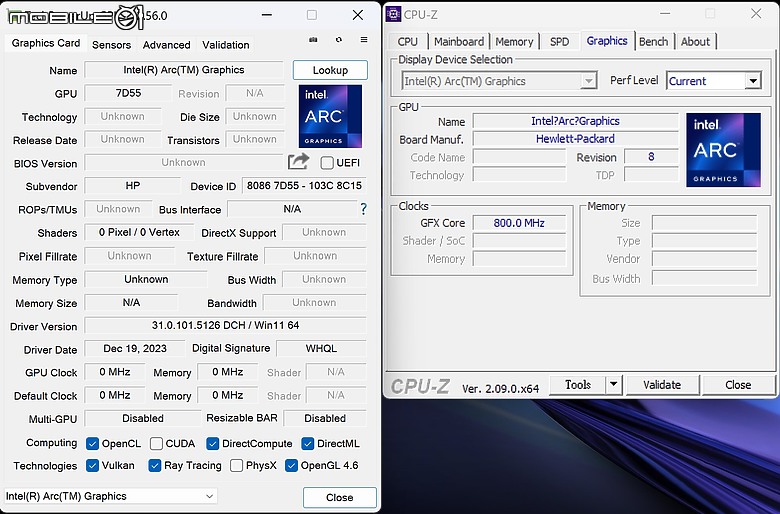Switch to the Sensors tab in GPU-Z

tap(111, 45)
